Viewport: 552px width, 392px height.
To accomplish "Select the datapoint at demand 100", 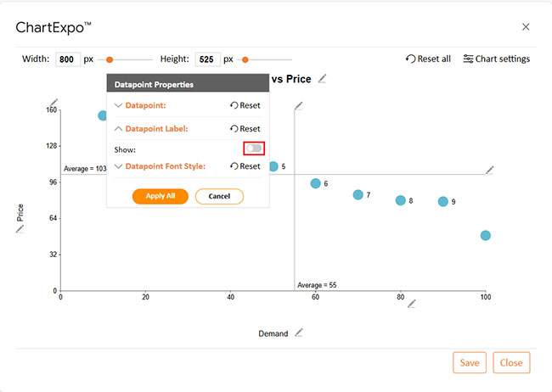I will (486, 235).
